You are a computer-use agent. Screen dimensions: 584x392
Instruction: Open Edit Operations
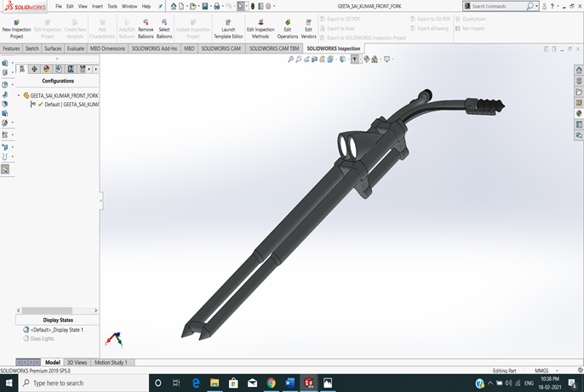tap(288, 29)
